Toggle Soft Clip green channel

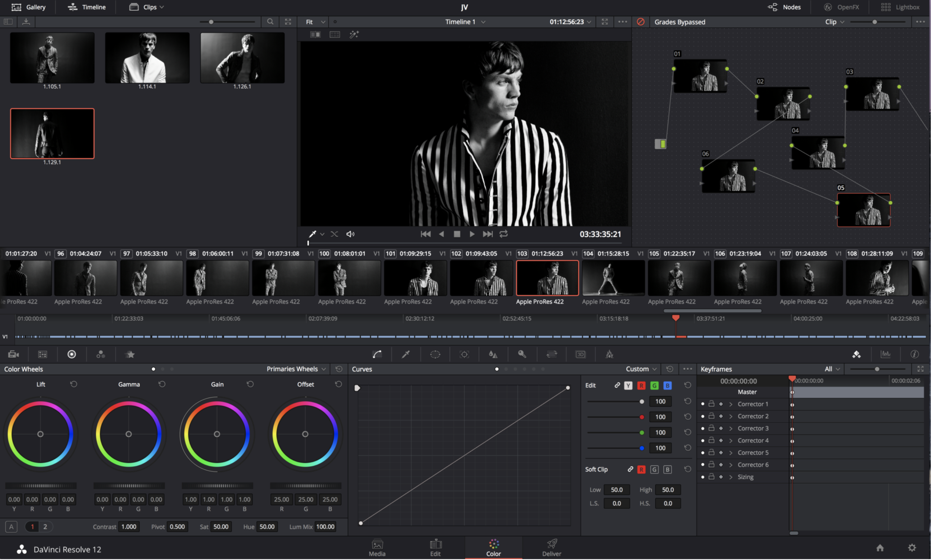tap(654, 470)
